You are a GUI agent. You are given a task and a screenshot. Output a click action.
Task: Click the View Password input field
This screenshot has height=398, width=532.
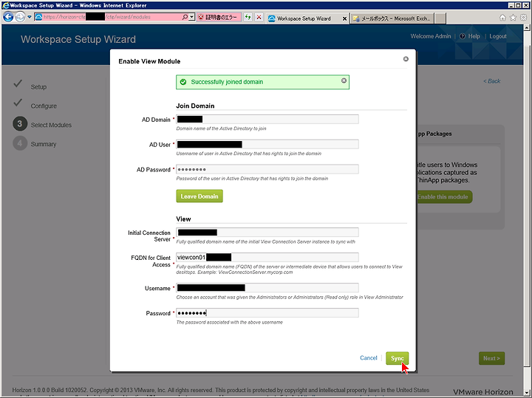267,313
